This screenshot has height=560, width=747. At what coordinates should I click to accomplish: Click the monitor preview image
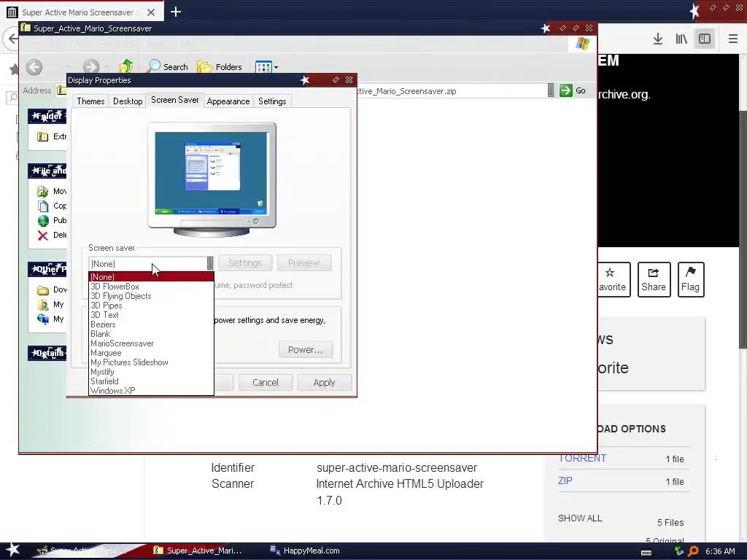[x=212, y=179]
